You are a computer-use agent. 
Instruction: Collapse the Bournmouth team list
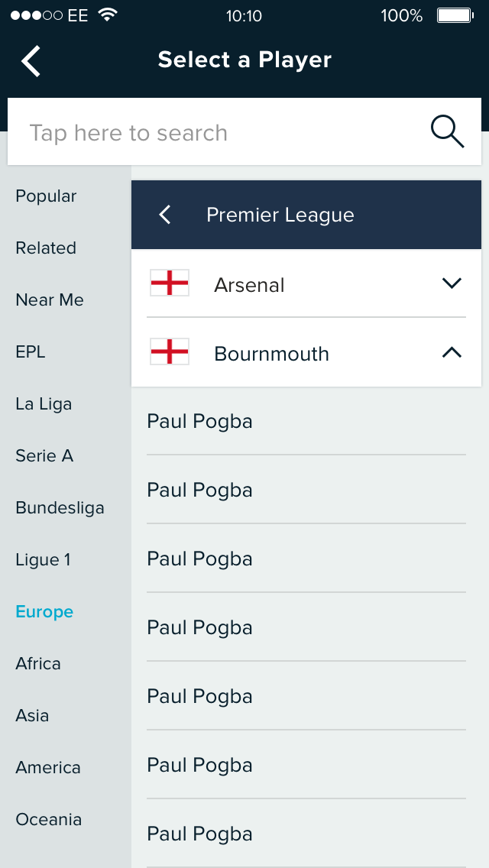click(452, 352)
